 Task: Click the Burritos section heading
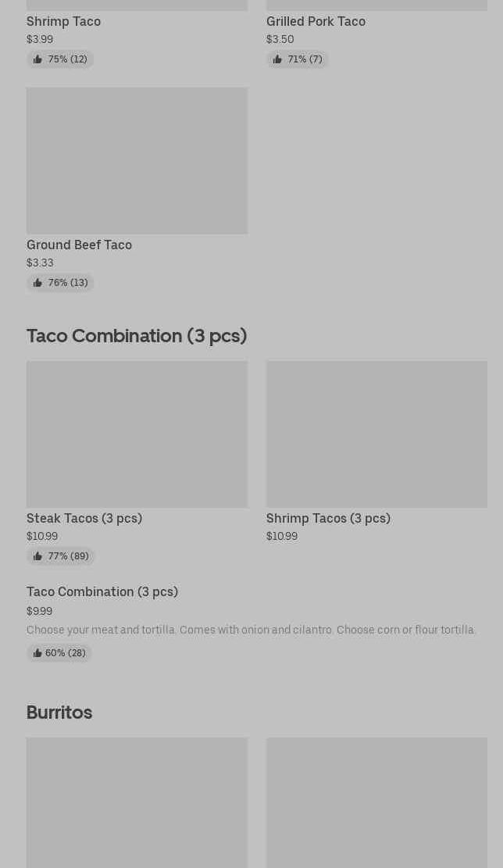point(59,712)
